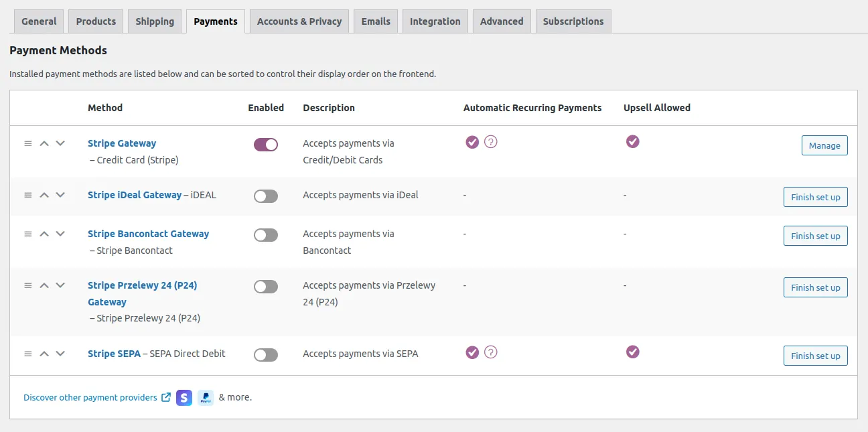The width and height of the screenshot is (868, 432).
Task: Click the Method column header
Action: [x=105, y=108]
